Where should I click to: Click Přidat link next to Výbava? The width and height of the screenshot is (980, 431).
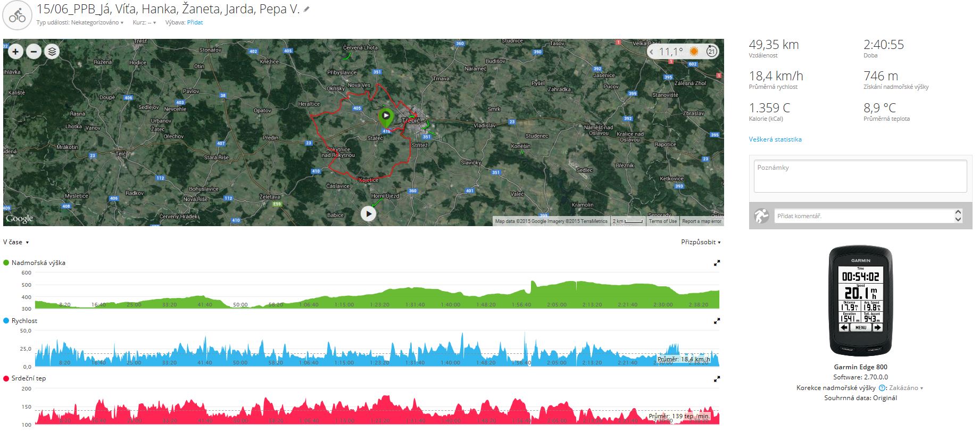195,23
